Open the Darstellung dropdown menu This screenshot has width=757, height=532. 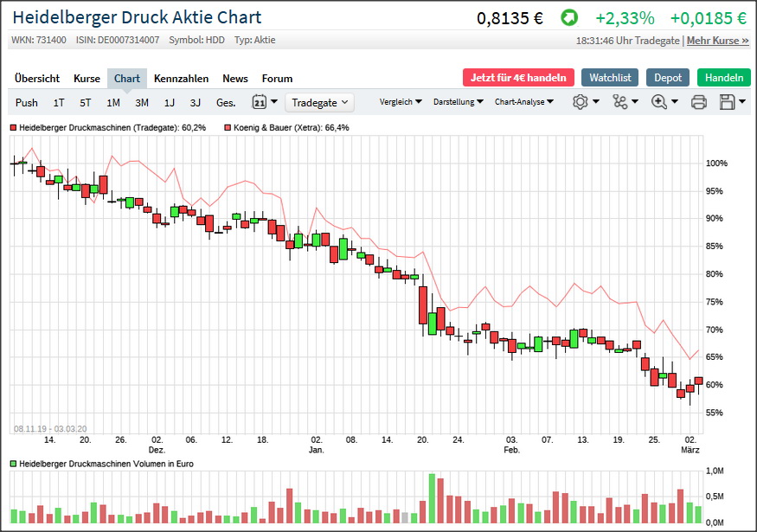coord(459,102)
